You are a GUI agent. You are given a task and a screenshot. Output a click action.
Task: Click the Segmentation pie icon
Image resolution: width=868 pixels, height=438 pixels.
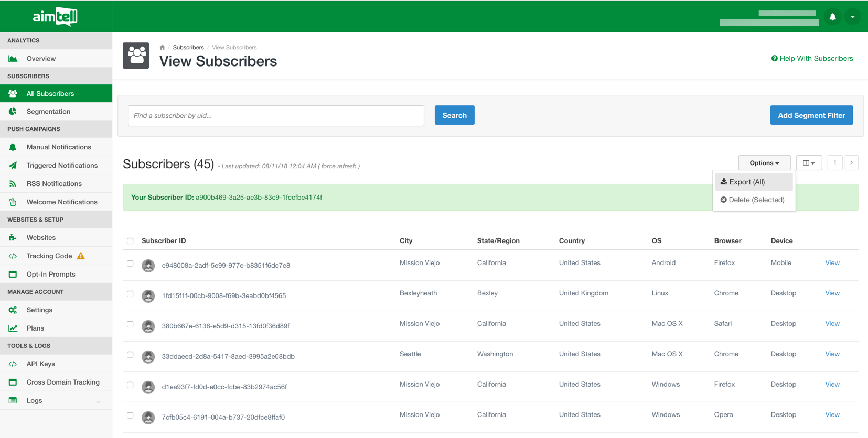click(13, 112)
